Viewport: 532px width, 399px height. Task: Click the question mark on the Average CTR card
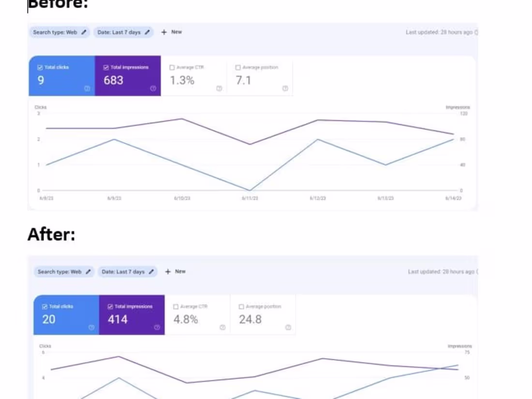pos(220,89)
